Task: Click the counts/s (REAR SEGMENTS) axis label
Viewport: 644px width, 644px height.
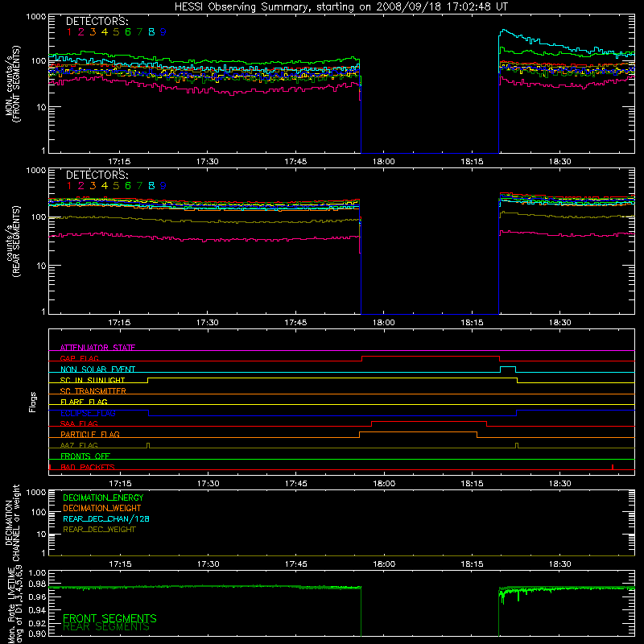Action: coord(12,242)
